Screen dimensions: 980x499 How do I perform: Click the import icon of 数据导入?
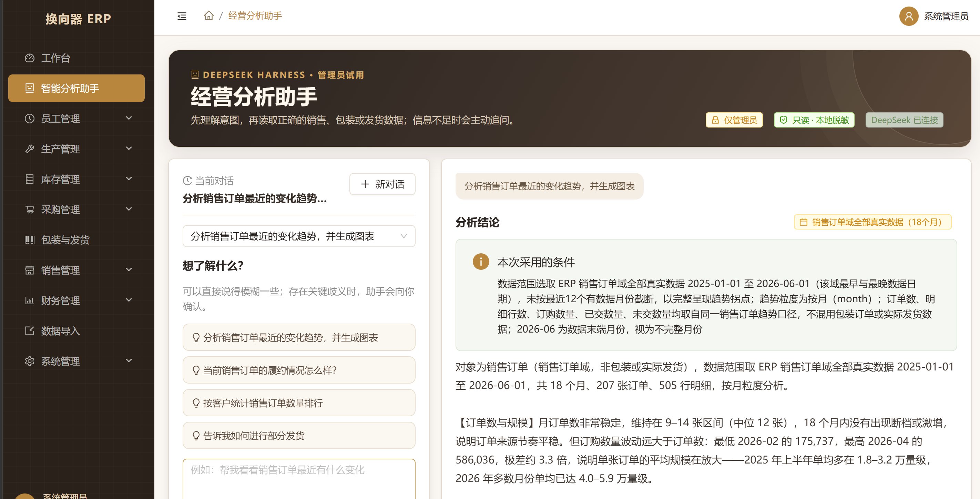click(30, 330)
